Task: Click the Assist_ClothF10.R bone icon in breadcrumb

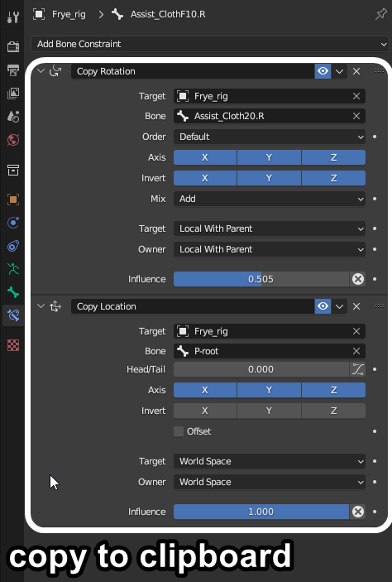Action: (117, 14)
